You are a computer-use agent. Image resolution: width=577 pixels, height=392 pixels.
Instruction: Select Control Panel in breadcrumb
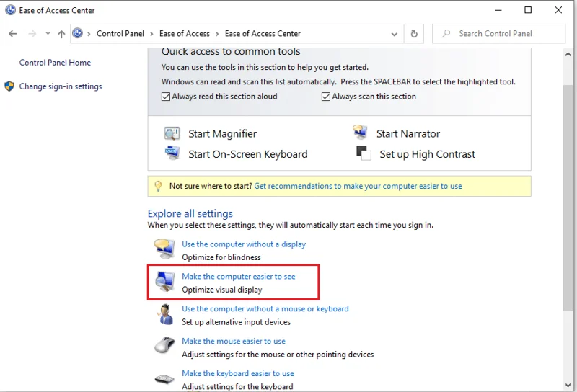(x=120, y=33)
